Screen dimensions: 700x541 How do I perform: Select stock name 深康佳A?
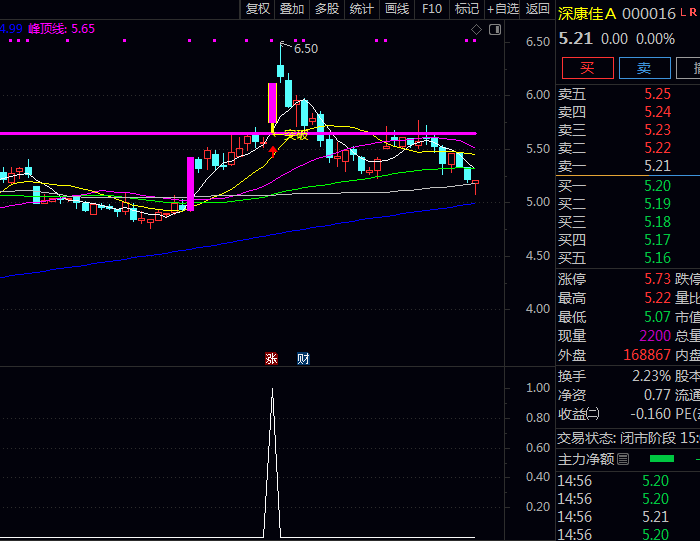point(587,14)
